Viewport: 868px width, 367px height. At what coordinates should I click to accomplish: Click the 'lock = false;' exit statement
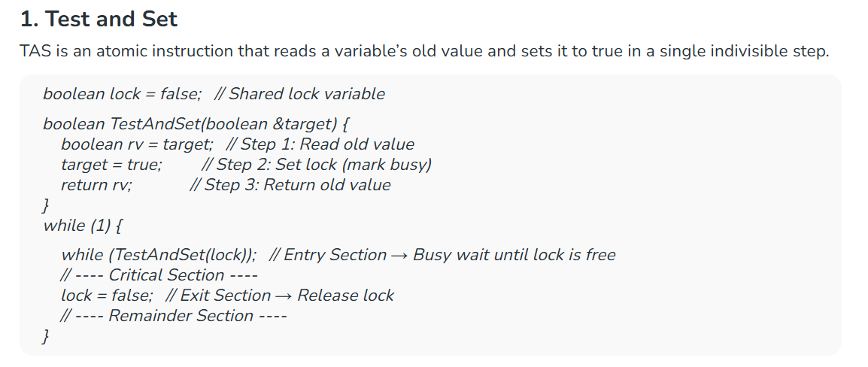(x=107, y=295)
